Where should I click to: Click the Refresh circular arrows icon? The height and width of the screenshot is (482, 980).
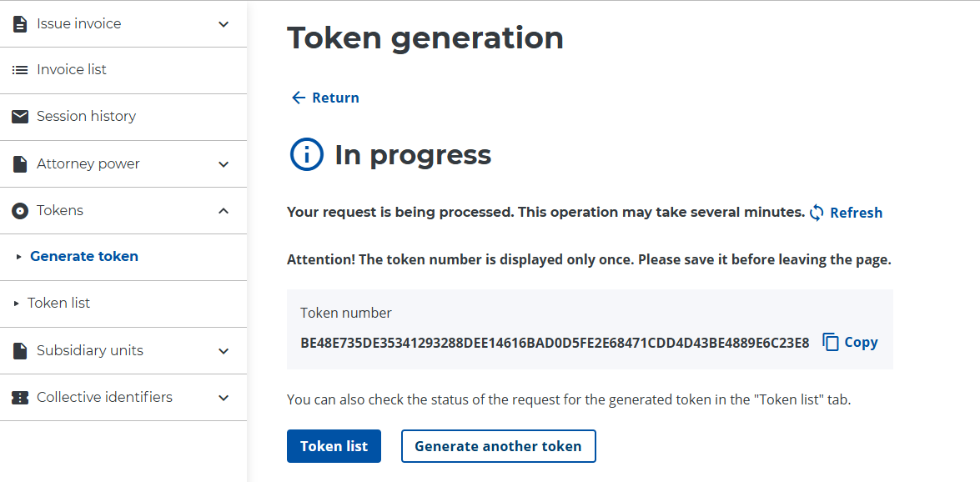pyautogui.click(x=815, y=213)
